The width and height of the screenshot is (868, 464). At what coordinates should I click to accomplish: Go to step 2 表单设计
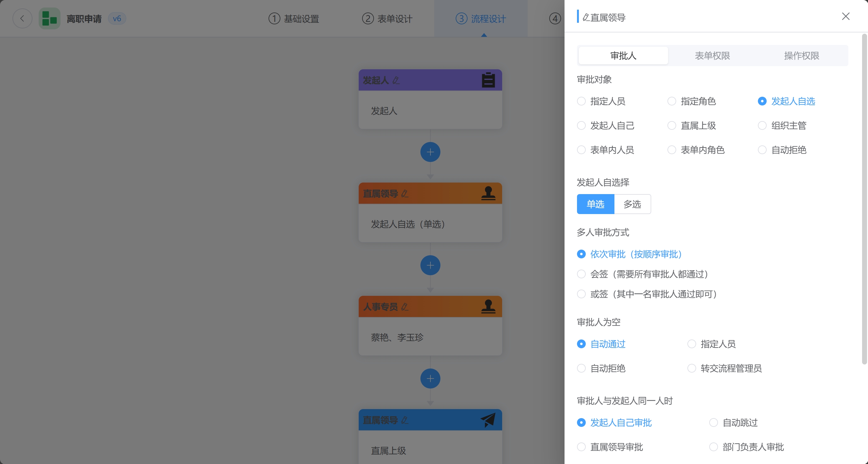tap(387, 18)
